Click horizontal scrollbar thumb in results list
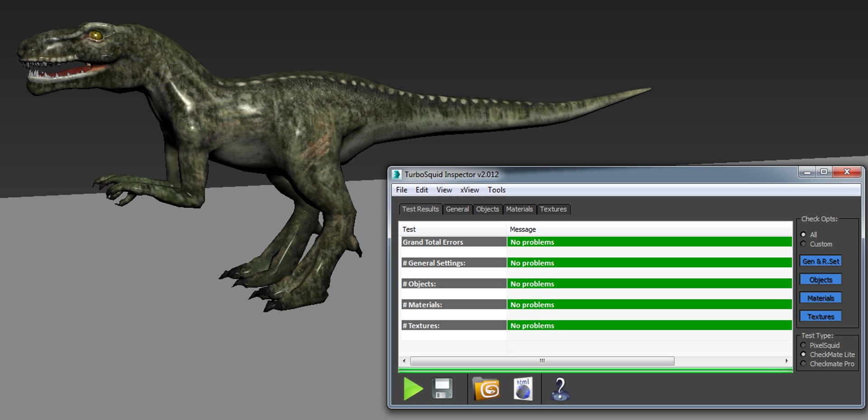Image resolution: width=868 pixels, height=420 pixels. [x=542, y=361]
